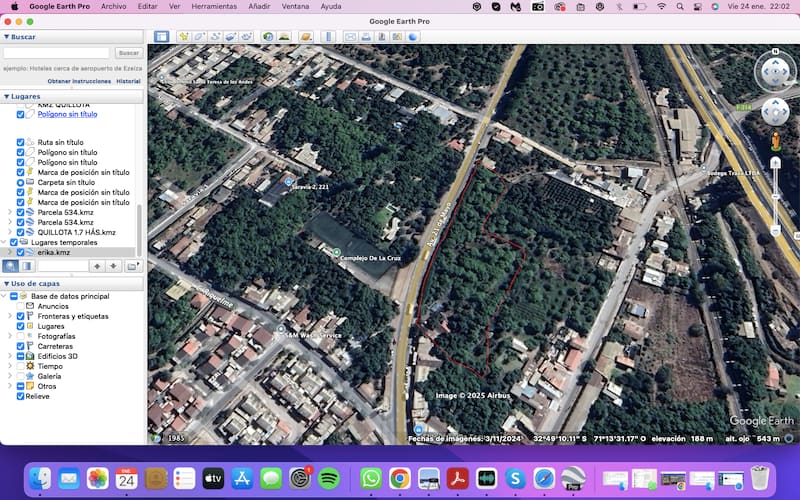Screen dimensions: 800x500
Task: Start the Record a Tour tool
Action: (247, 37)
